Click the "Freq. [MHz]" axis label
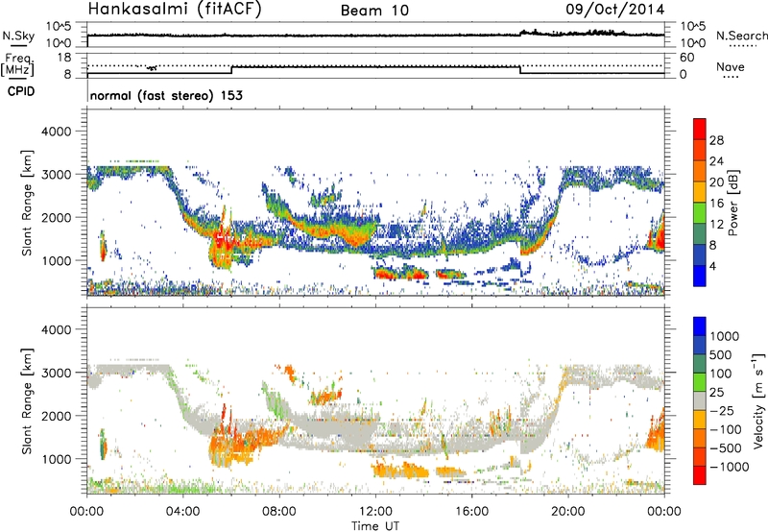 pyautogui.click(x=17, y=64)
